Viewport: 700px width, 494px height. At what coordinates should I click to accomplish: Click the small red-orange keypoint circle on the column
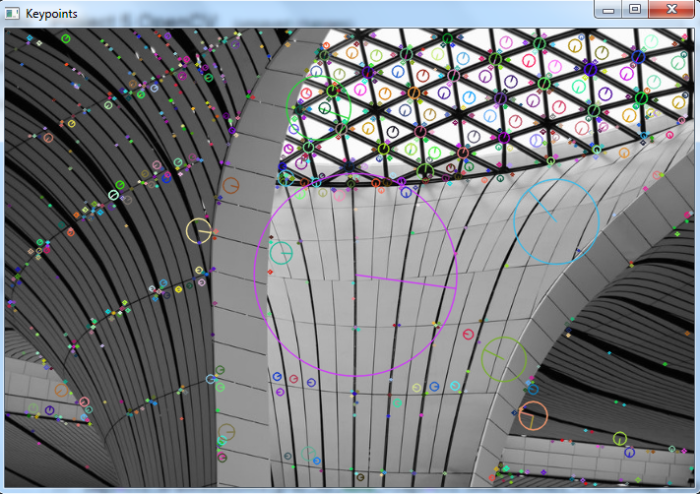[x=231, y=185]
